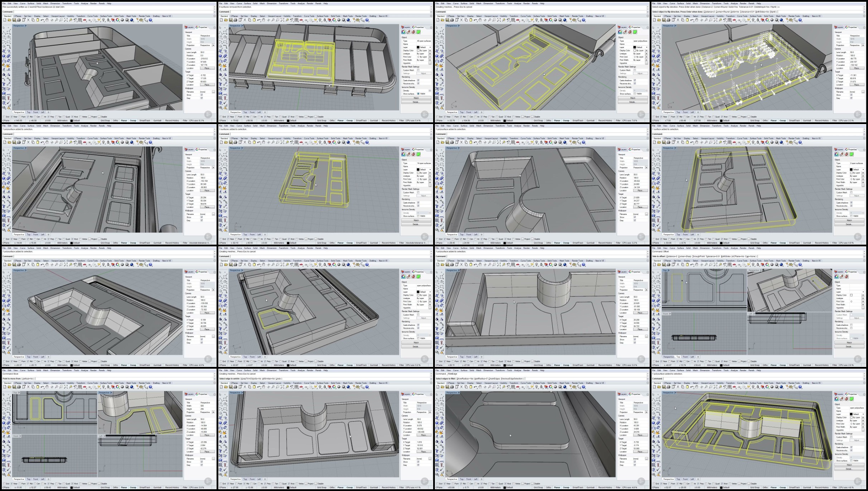Click Save icon in 'File successfully written' frame
The height and width of the screenshot is (491, 868).
(x=14, y=20)
